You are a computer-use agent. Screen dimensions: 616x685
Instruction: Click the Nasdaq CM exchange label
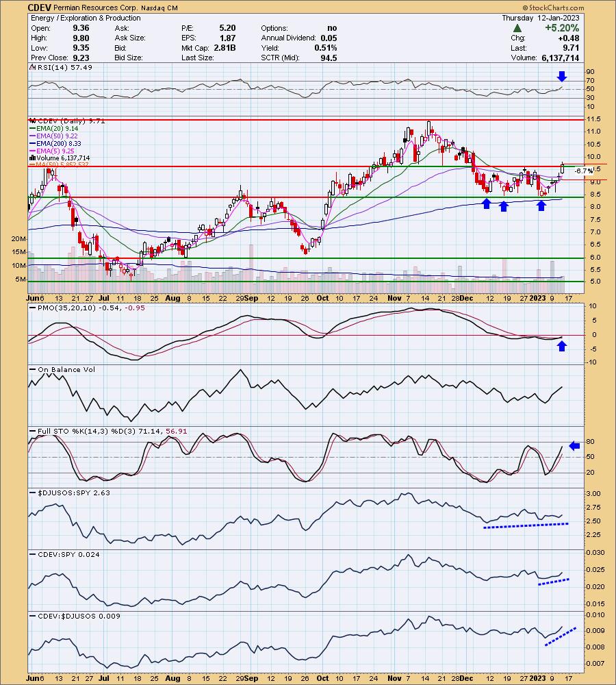click(x=159, y=8)
